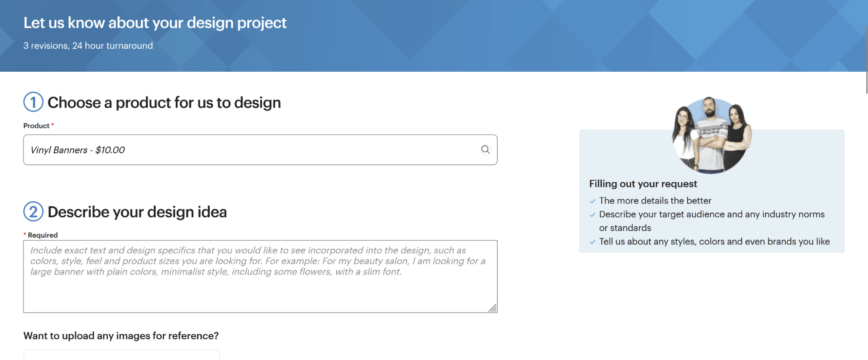The image size is (868, 360).
Task: Click the step 2 circled number icon
Action: click(33, 212)
